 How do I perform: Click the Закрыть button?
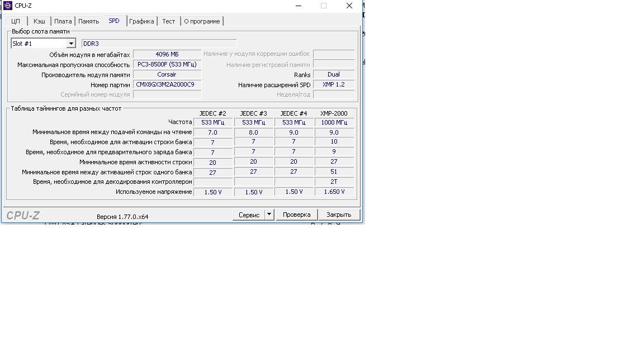[x=339, y=215]
